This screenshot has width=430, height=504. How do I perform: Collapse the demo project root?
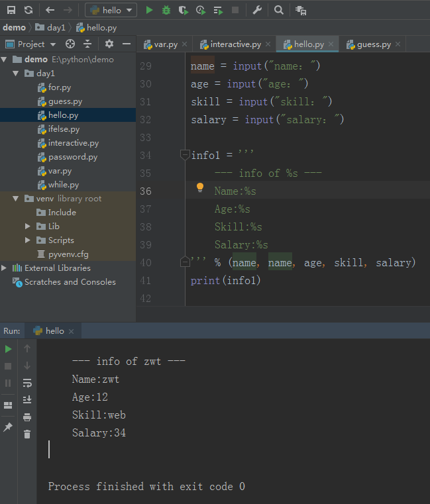pos(4,60)
